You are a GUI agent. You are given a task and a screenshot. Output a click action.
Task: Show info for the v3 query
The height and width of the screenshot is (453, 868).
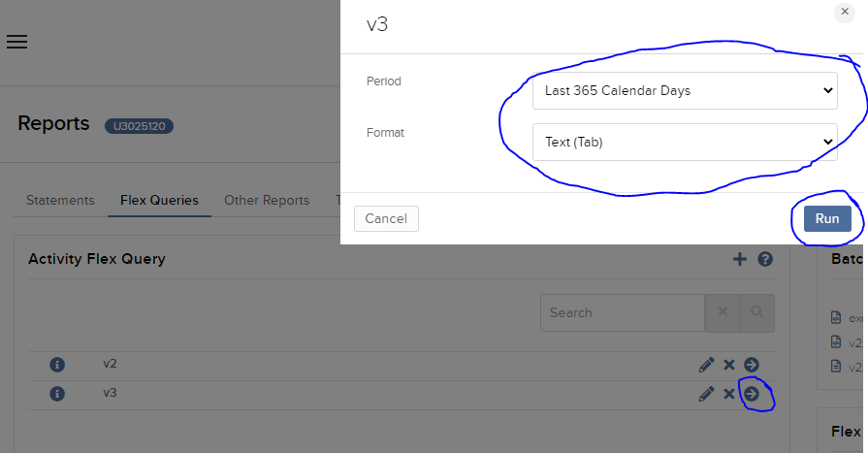[x=56, y=394]
